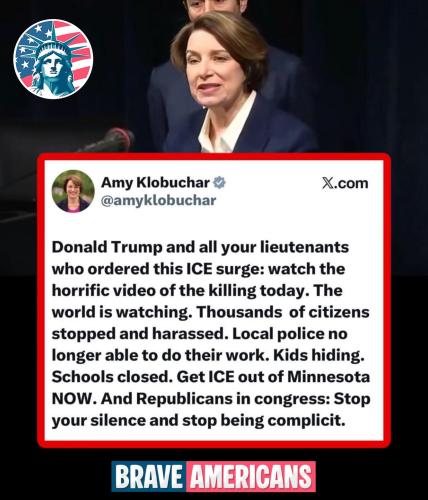Click the Statue of Liberty flag logo
This screenshot has height=500, width=428.
coord(53,59)
